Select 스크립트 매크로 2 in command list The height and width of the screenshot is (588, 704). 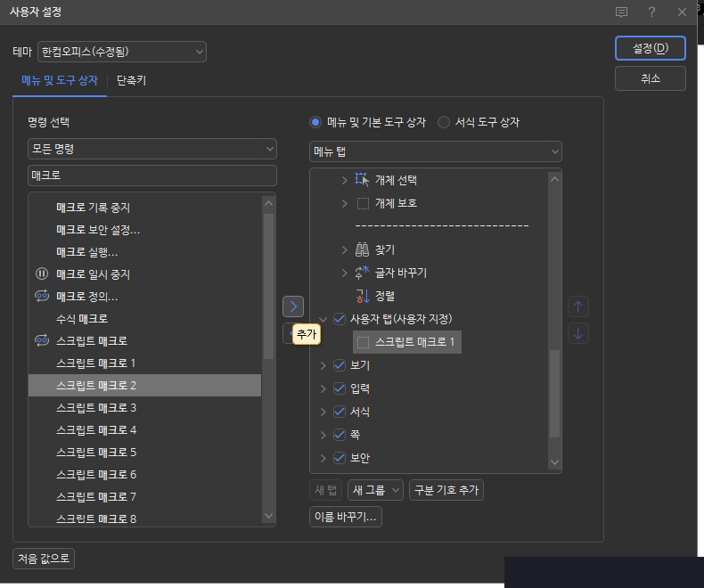point(144,386)
